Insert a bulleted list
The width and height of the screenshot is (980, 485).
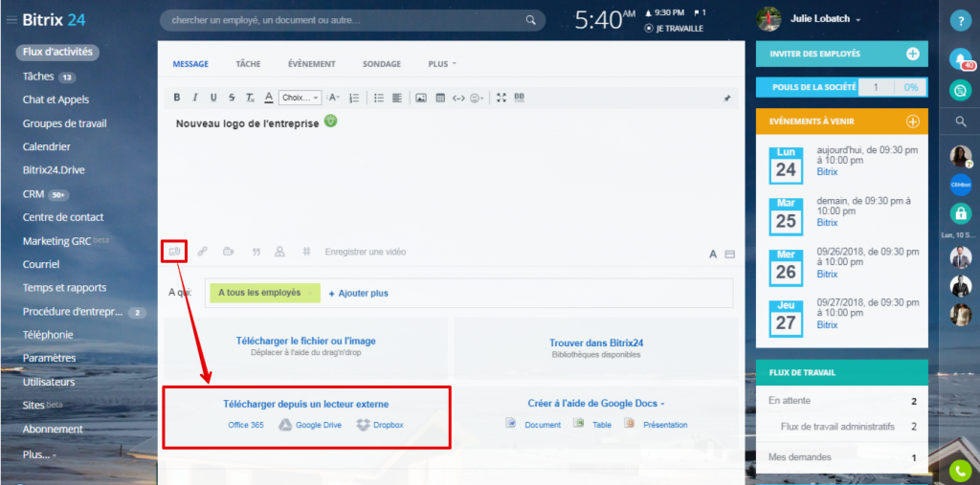click(379, 98)
